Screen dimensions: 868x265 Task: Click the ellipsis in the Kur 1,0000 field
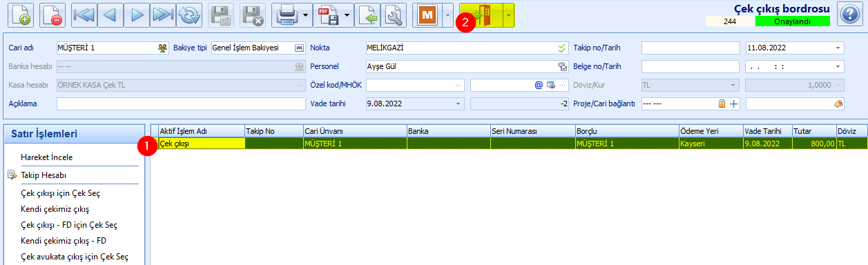838,85
